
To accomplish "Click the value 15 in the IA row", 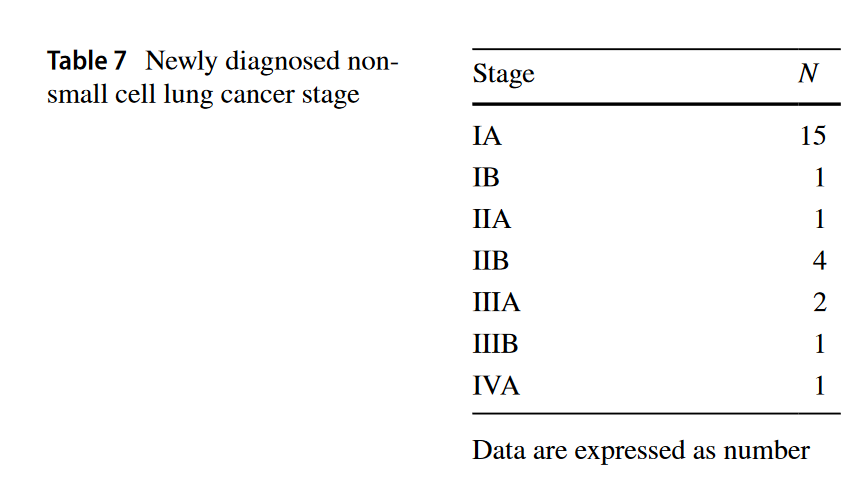I will click(813, 135).
